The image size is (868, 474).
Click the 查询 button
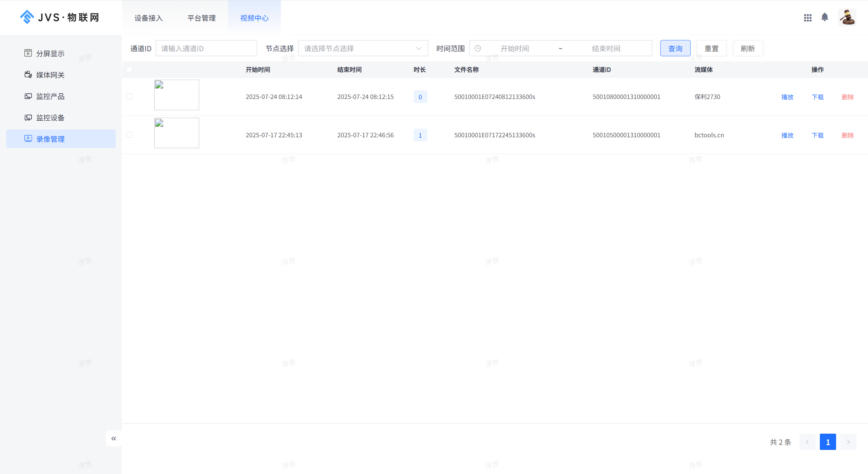pos(675,48)
